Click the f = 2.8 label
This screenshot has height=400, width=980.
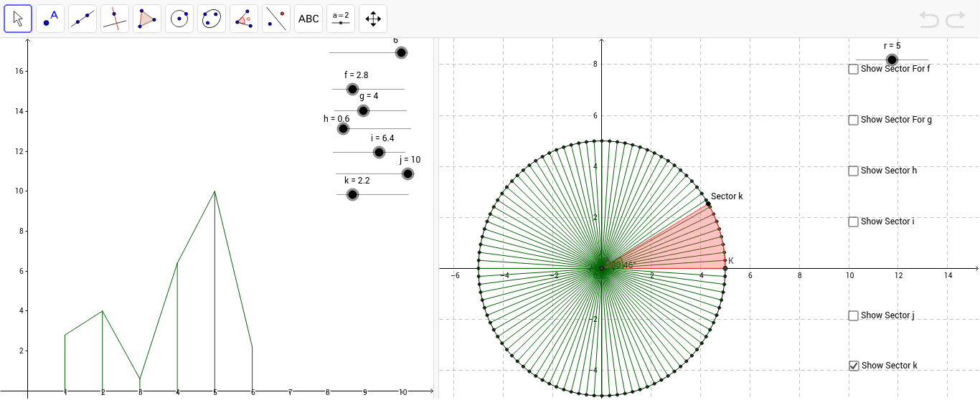pyautogui.click(x=357, y=75)
